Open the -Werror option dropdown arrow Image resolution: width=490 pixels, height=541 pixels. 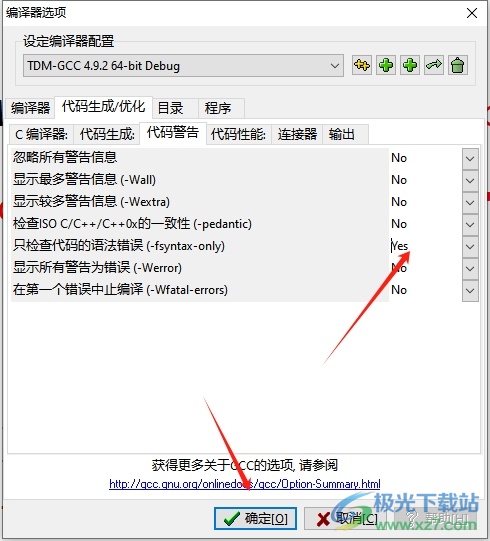pyautogui.click(x=470, y=268)
